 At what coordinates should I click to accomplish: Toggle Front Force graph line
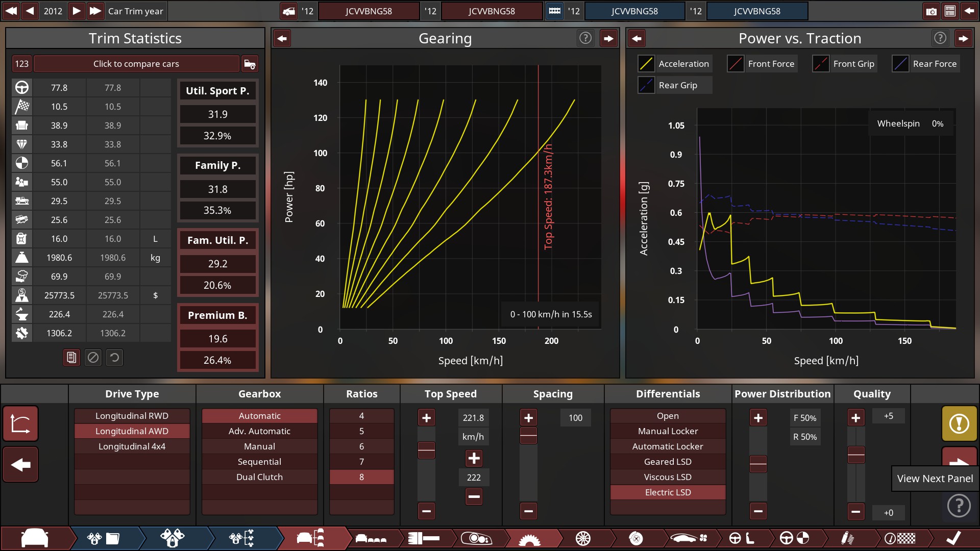(736, 64)
